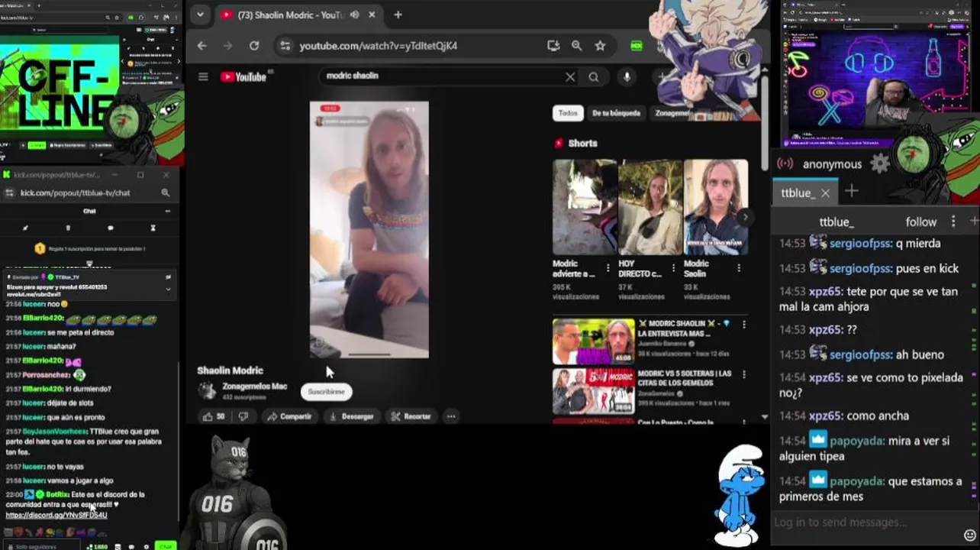This screenshot has width=980, height=550.
Task: Click the Compartir share button
Action: click(x=289, y=416)
